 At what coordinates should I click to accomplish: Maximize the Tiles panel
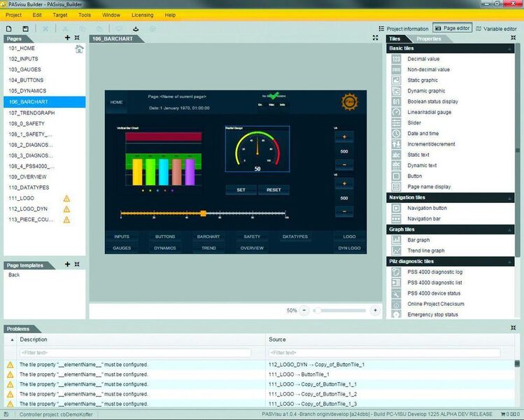514,38
